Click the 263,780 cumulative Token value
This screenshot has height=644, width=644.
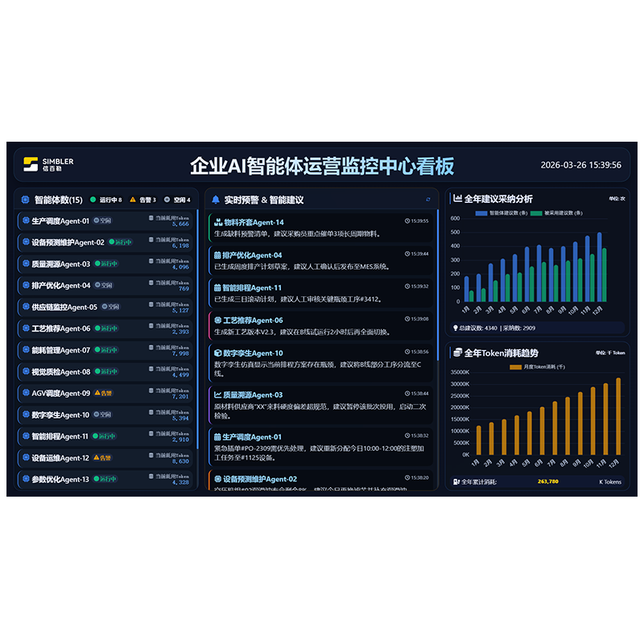point(547,481)
